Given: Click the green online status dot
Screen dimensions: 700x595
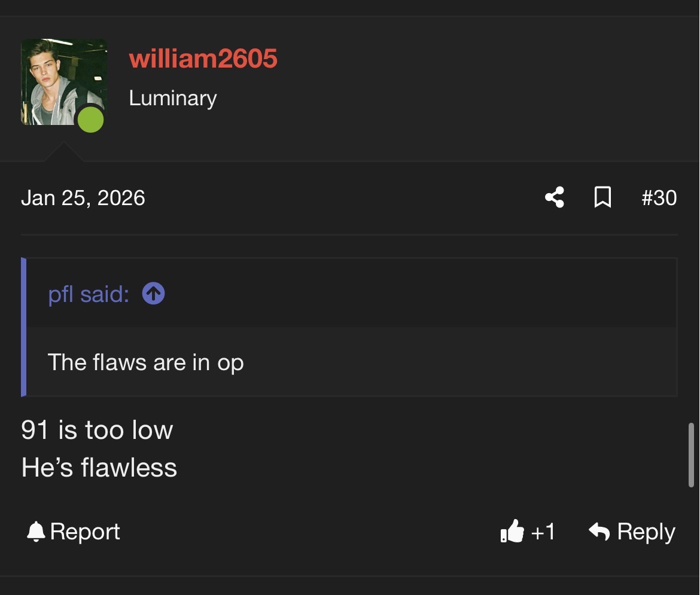Looking at the screenshot, I should click(x=91, y=120).
